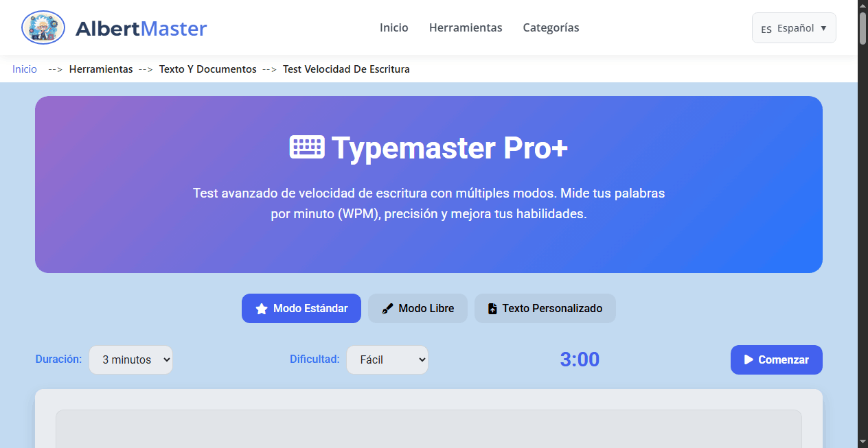Viewport: 868px width, 448px height.
Task: Open the Herramientas menu item
Action: [466, 27]
